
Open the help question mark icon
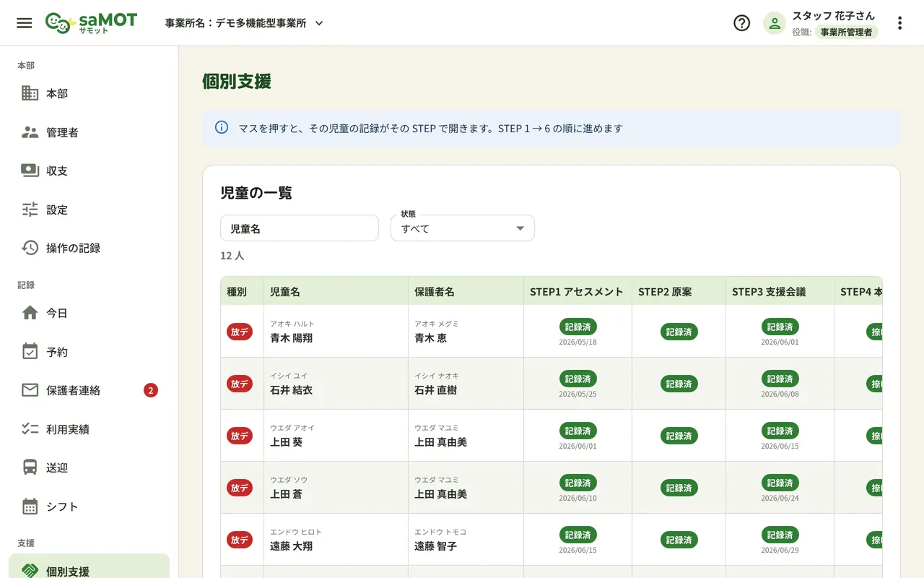pyautogui.click(x=741, y=23)
